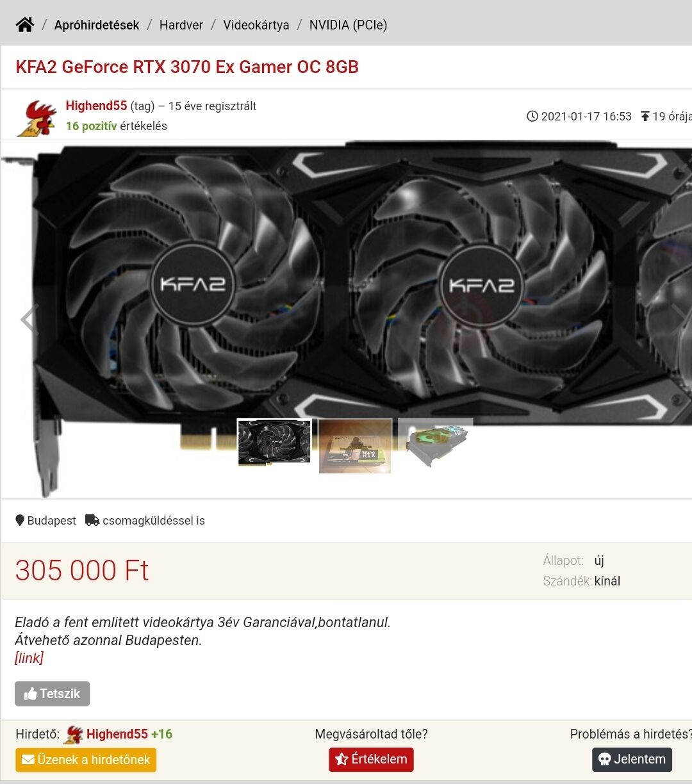Show previous image with left arrow
Viewport: 692px width, 784px height.
(x=29, y=318)
